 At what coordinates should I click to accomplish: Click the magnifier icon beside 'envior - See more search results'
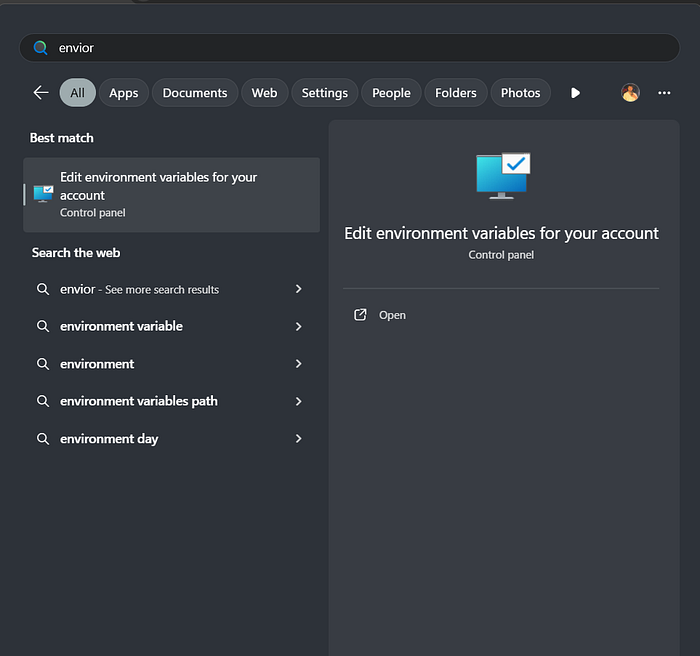coord(43,289)
